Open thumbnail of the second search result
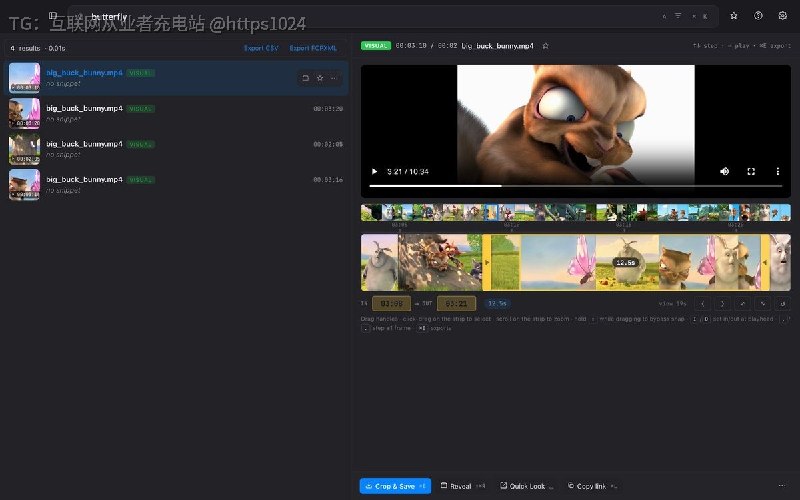The image size is (800, 500). (24, 113)
